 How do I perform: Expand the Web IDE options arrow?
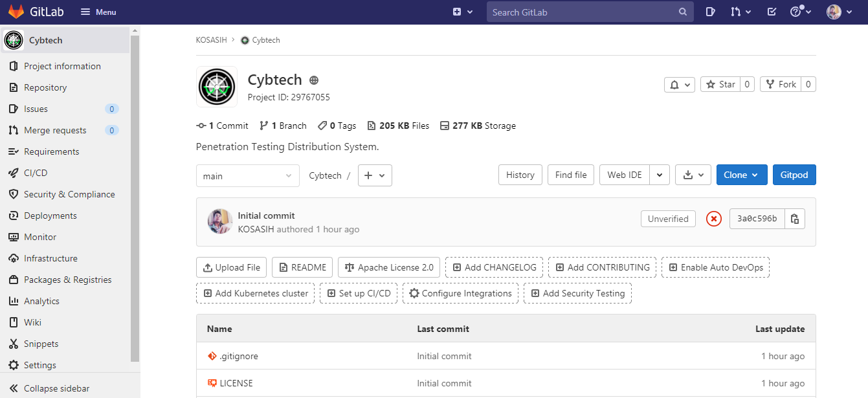[660, 175]
